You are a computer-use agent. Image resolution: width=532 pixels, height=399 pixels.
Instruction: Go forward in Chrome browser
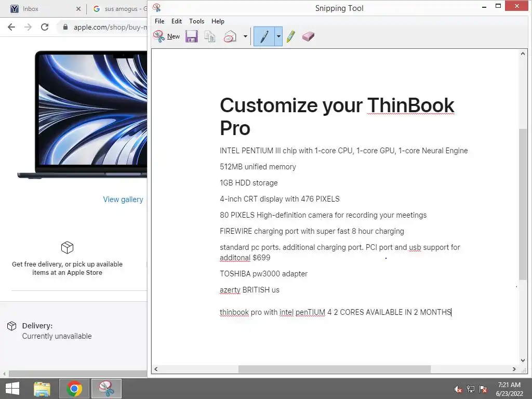[x=28, y=27]
